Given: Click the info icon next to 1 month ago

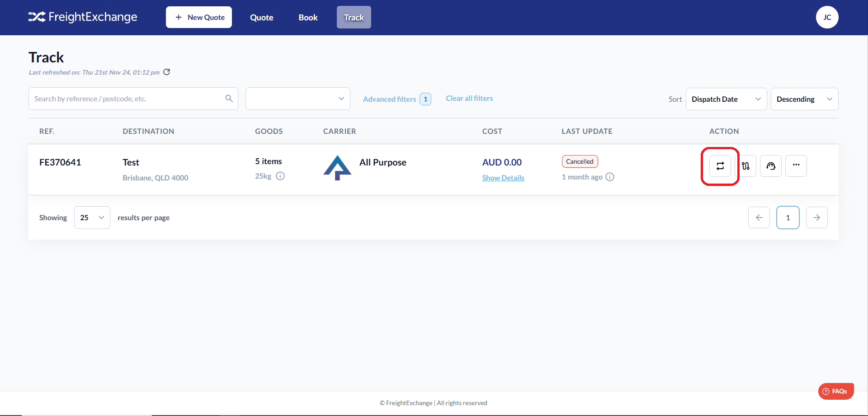Looking at the screenshot, I should coord(610,177).
